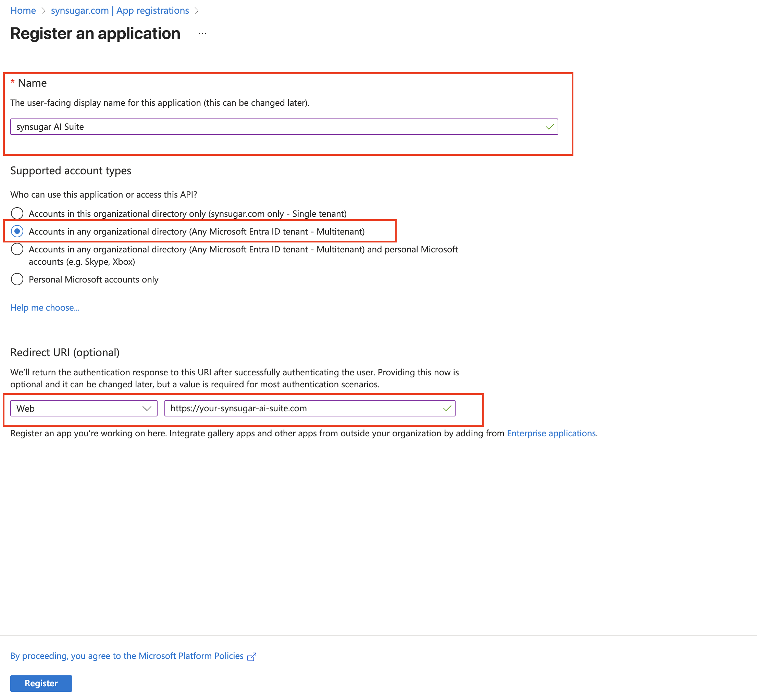
Task: Open the Enterprise applications link
Action: pyautogui.click(x=551, y=433)
